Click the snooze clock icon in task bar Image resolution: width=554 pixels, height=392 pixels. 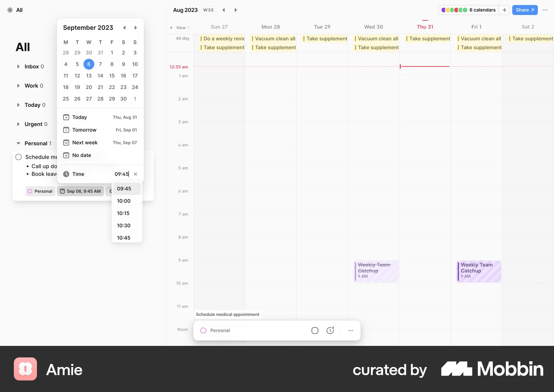(x=330, y=331)
